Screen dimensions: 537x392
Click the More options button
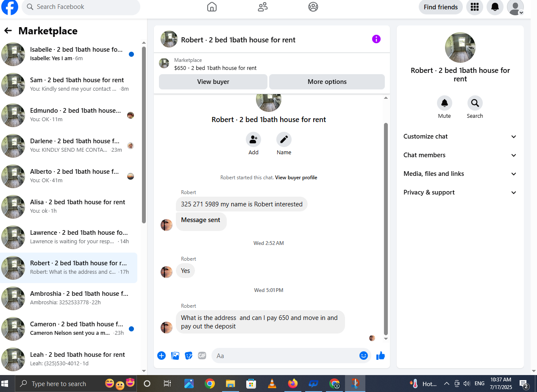click(x=327, y=82)
